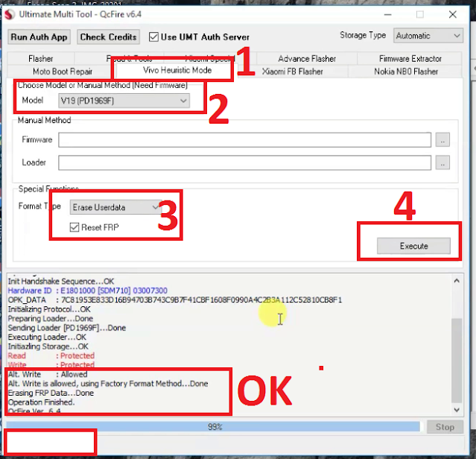Viewport: 476px width, 459px height.
Task: Close the QcFire window
Action: coord(453,15)
